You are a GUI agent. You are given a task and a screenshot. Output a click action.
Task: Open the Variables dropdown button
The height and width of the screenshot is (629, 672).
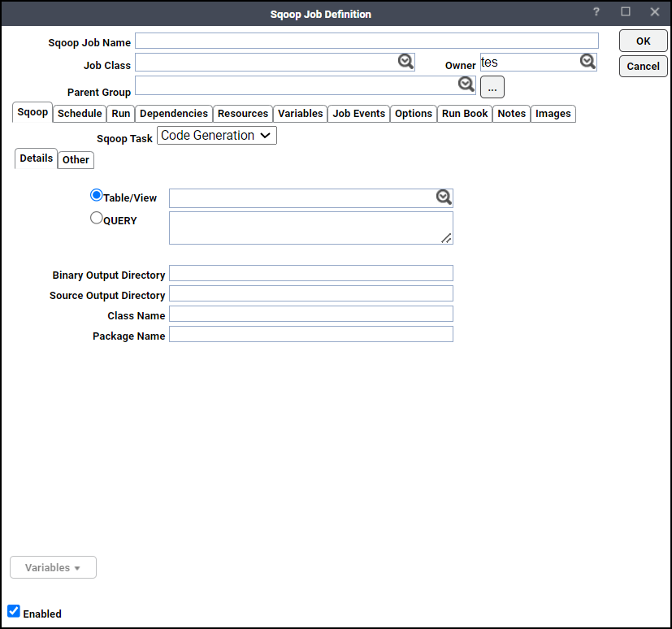(x=53, y=567)
